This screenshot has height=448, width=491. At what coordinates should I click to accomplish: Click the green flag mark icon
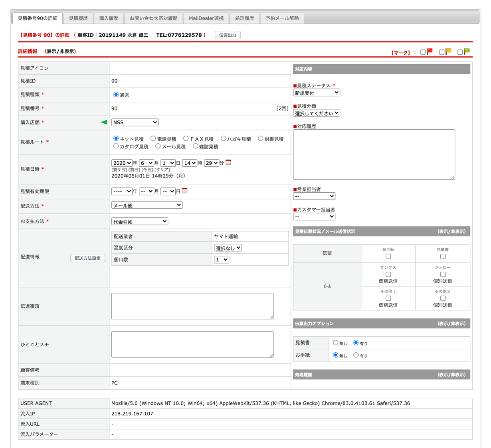[467, 51]
